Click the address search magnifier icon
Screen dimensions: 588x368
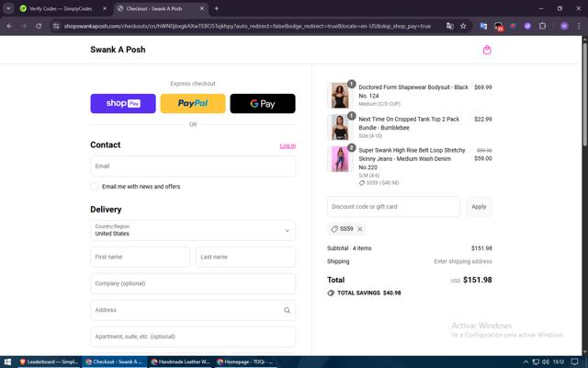tap(287, 310)
